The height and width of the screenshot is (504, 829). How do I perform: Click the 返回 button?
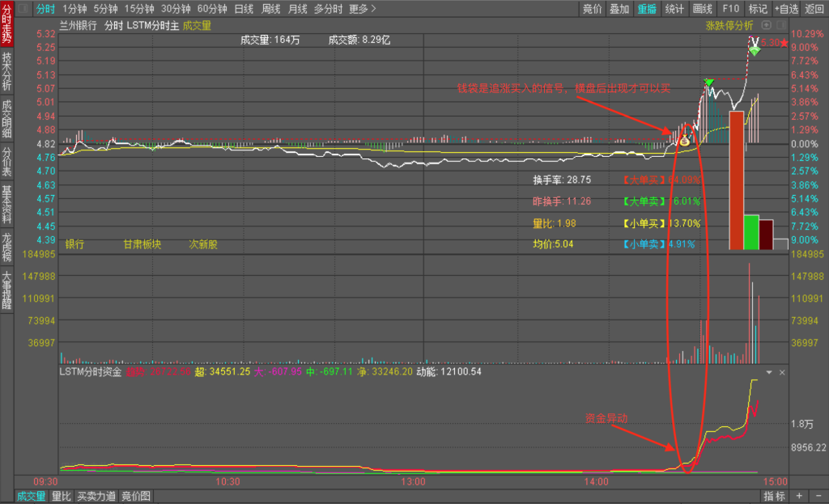coord(814,9)
